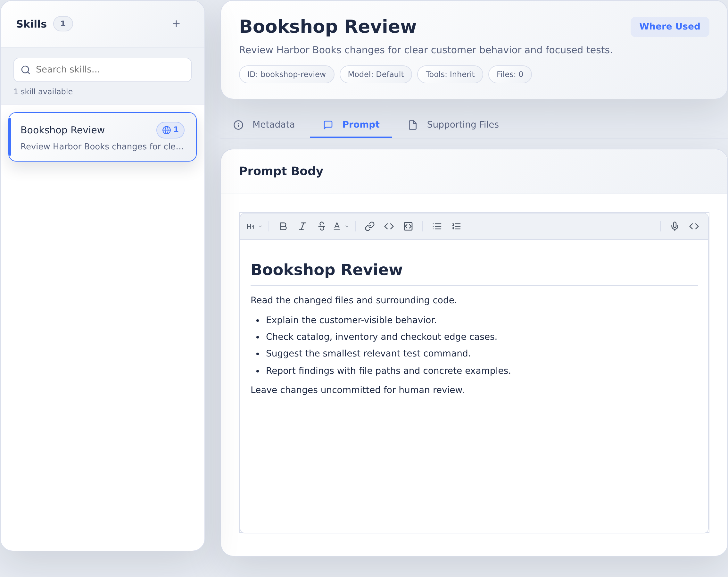Click bullet 'Report findings with file paths'
Viewport: 728px width, 577px height.
click(x=388, y=371)
